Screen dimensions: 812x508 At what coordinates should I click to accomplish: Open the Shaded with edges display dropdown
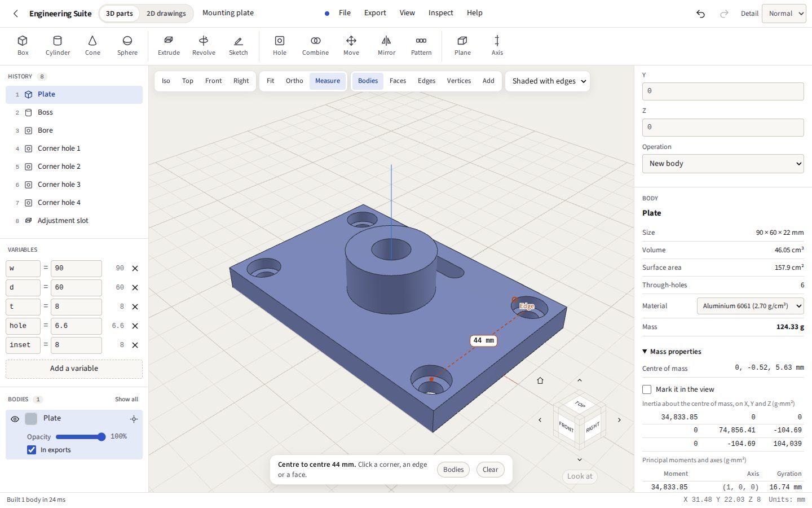(x=548, y=81)
